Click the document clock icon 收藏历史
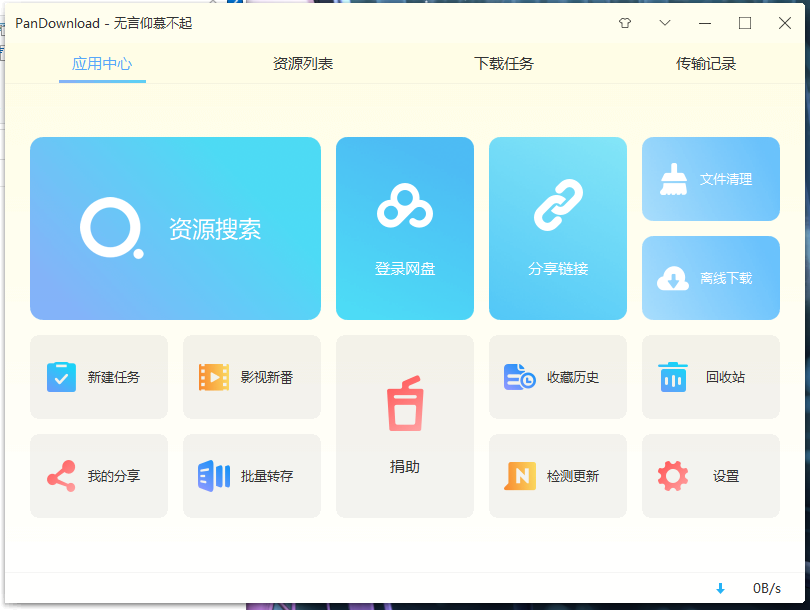Screen dimensions: 810x610 [x=520, y=377]
